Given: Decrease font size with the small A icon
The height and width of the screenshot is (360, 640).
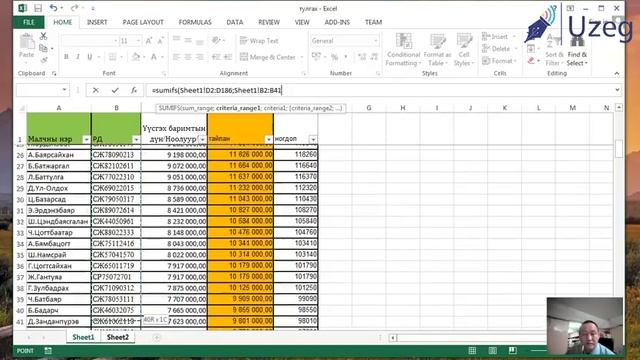Looking at the screenshot, I should point(160,41).
